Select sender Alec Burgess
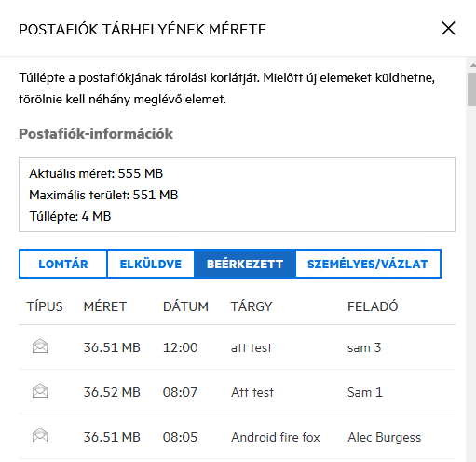Screen dimensions: 476x462 pyautogui.click(x=384, y=437)
